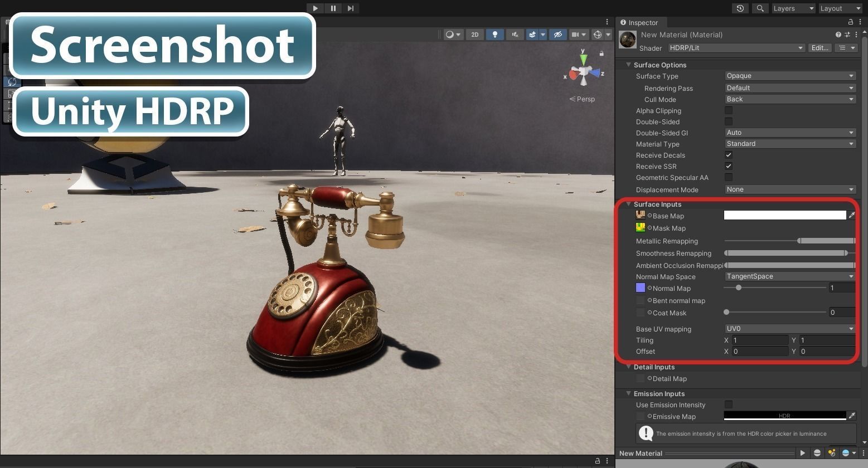The image size is (868, 468).
Task: Click the Smoothness Remapping range slider
Action: click(790, 253)
